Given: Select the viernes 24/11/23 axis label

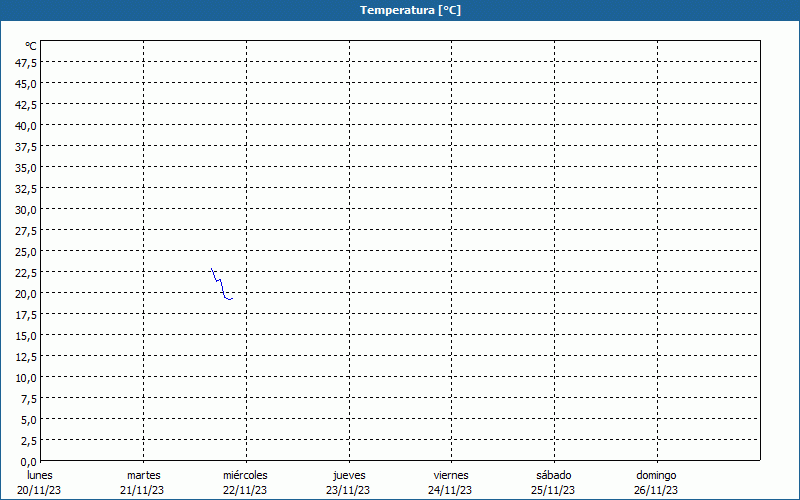Looking at the screenshot, I should pyautogui.click(x=451, y=483).
